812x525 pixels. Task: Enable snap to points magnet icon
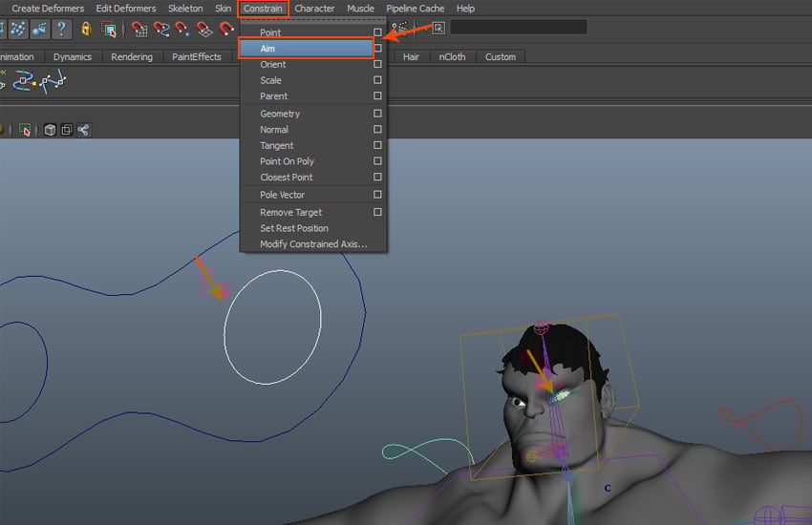click(182, 29)
